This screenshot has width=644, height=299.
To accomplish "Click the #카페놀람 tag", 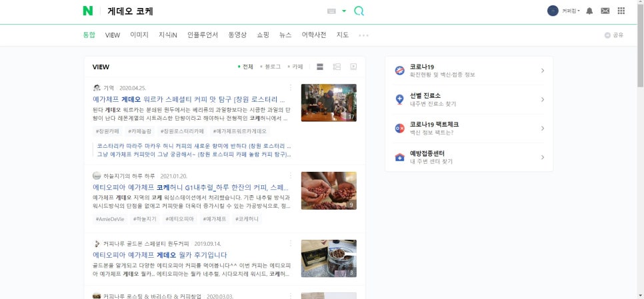I will tap(139, 131).
